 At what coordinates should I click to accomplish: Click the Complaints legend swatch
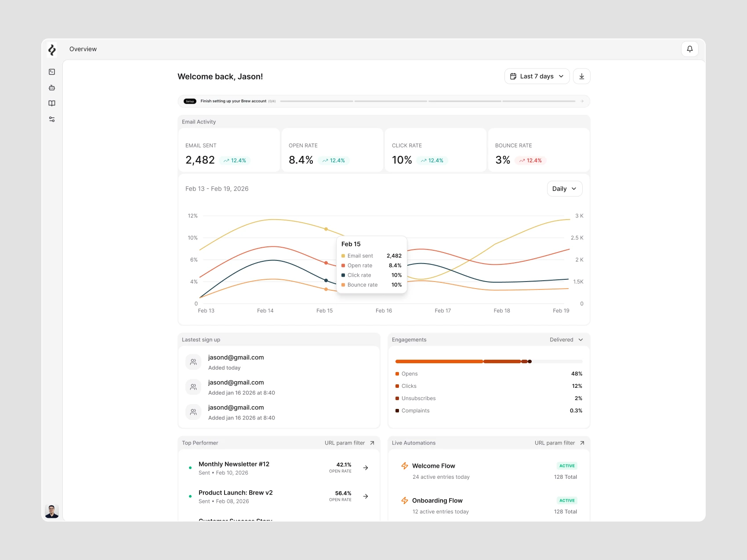[397, 411]
